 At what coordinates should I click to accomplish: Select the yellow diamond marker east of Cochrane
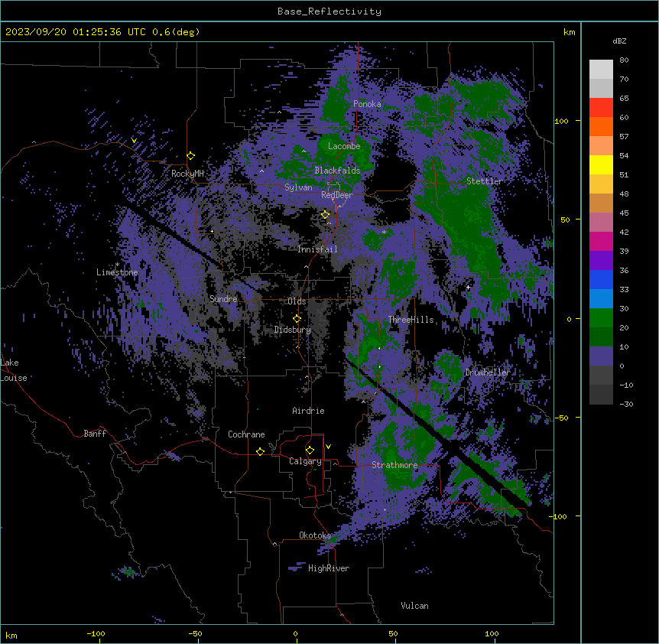260,451
